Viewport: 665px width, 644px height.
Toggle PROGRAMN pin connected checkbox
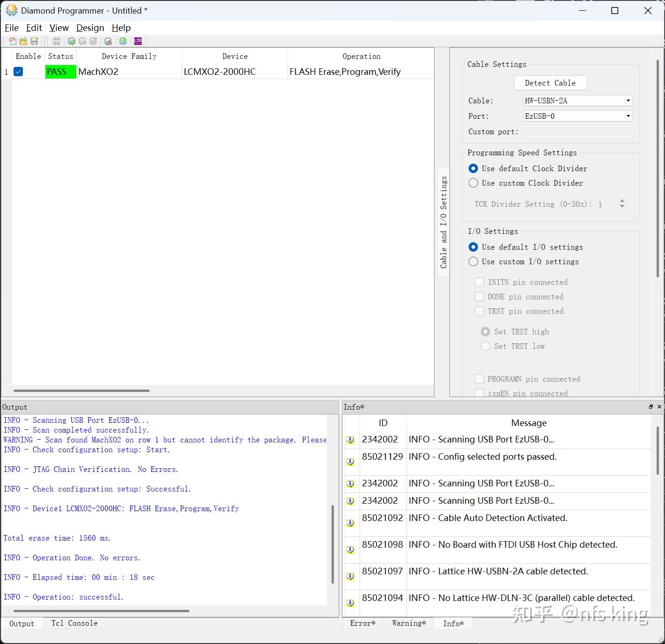479,379
